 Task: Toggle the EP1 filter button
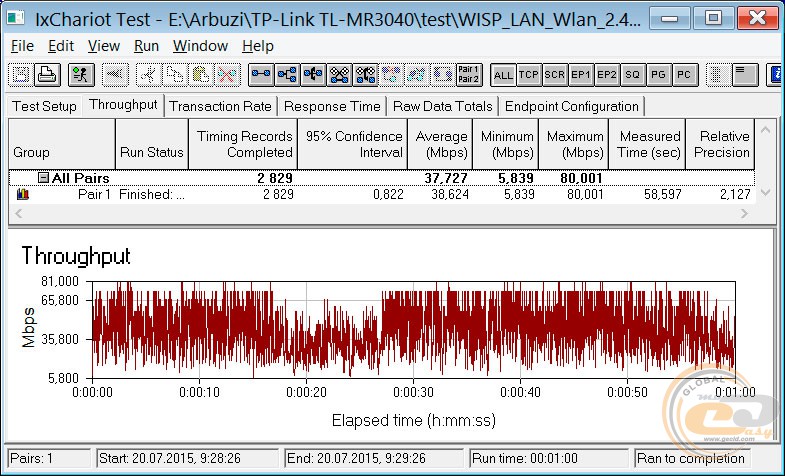[581, 75]
